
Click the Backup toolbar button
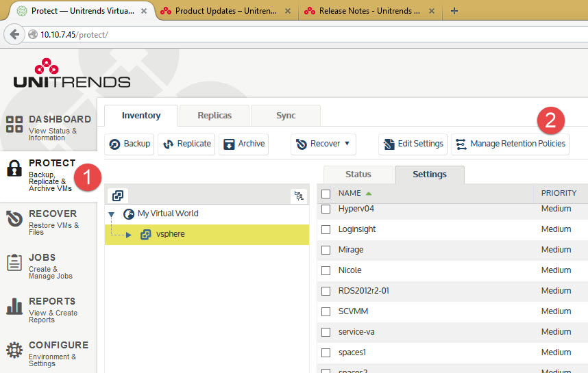pos(130,144)
